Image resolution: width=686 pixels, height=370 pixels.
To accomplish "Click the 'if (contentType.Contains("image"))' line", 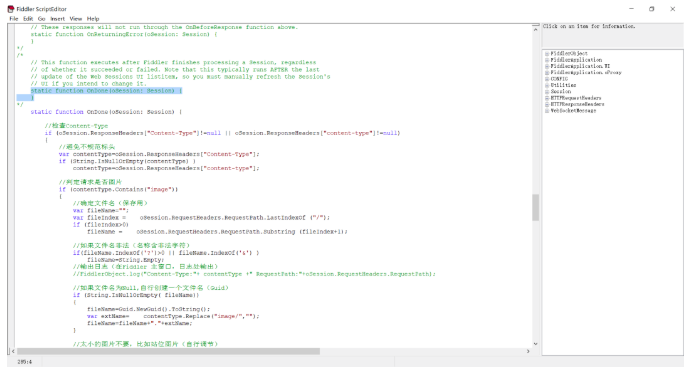I will tap(118, 189).
